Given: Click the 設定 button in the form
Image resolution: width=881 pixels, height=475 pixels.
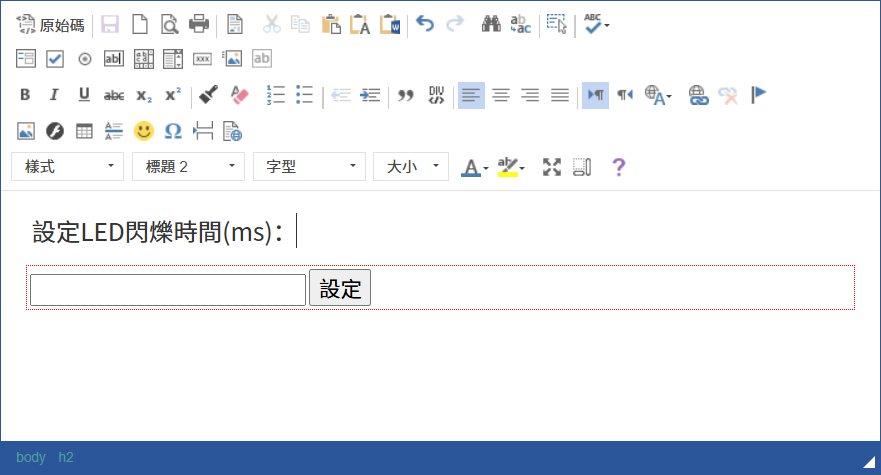Looking at the screenshot, I should click(x=340, y=289).
